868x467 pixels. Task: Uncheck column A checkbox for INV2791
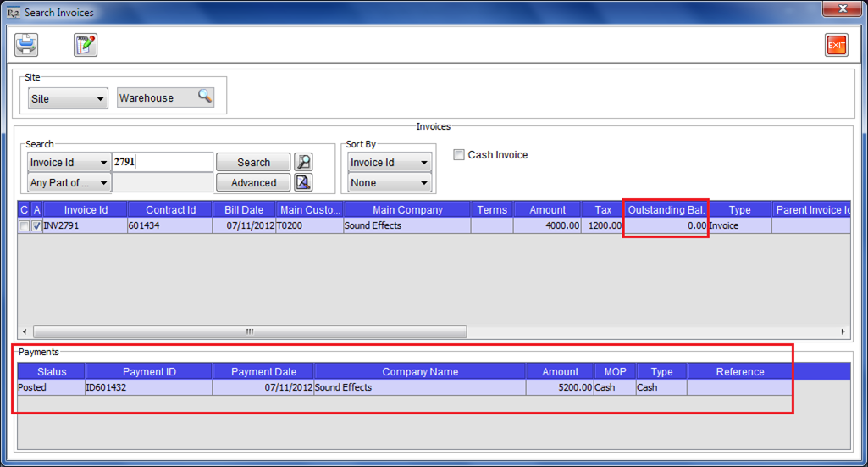[x=36, y=226]
